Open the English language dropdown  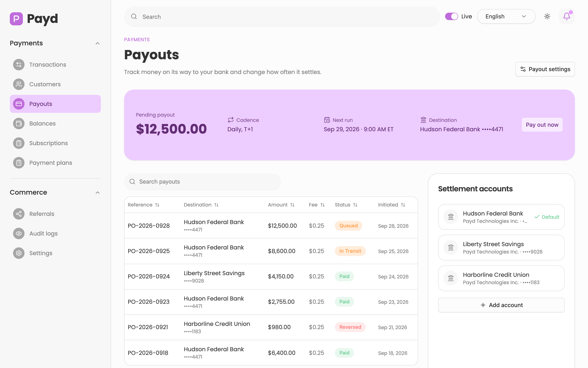point(506,16)
